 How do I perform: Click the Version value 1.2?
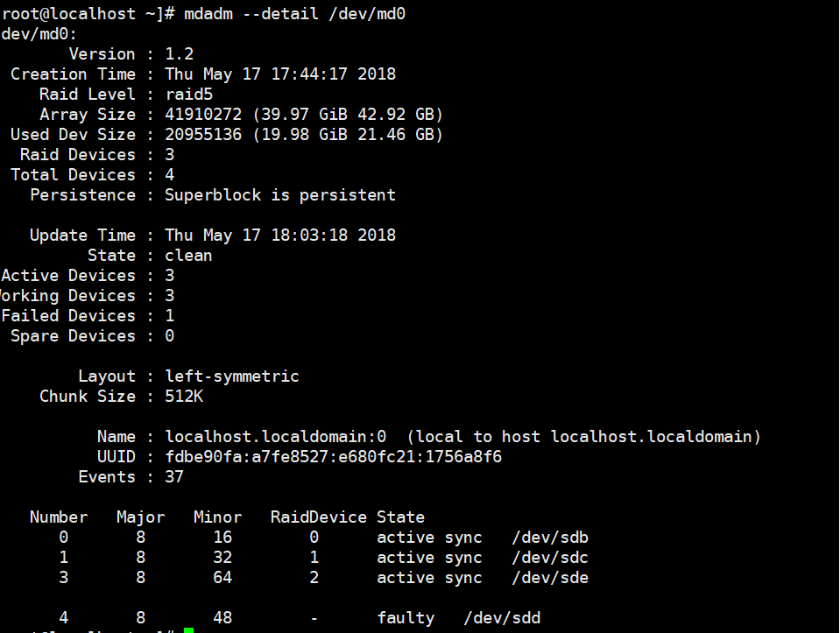(180, 53)
